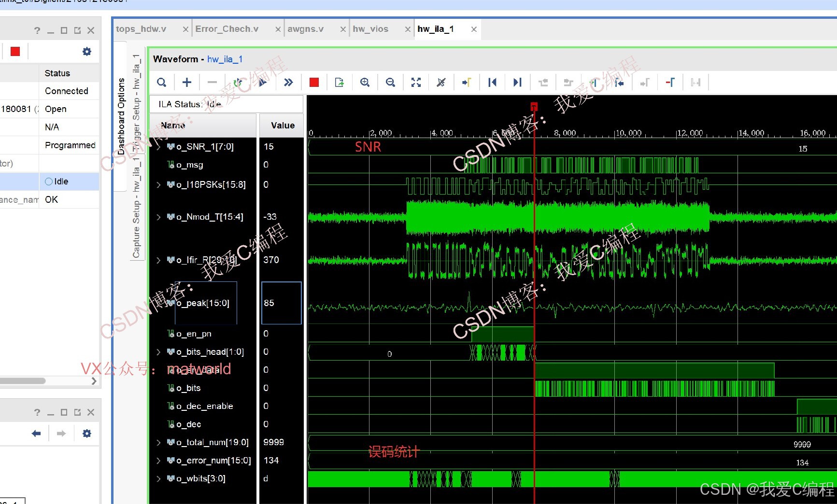Click back arrow in lower-left panel
The width and height of the screenshot is (837, 504).
(36, 434)
